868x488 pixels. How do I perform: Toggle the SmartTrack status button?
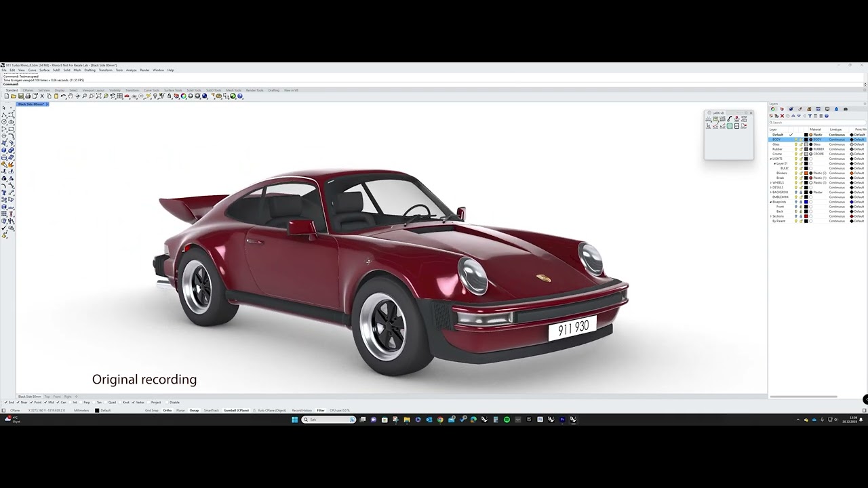tap(212, 411)
